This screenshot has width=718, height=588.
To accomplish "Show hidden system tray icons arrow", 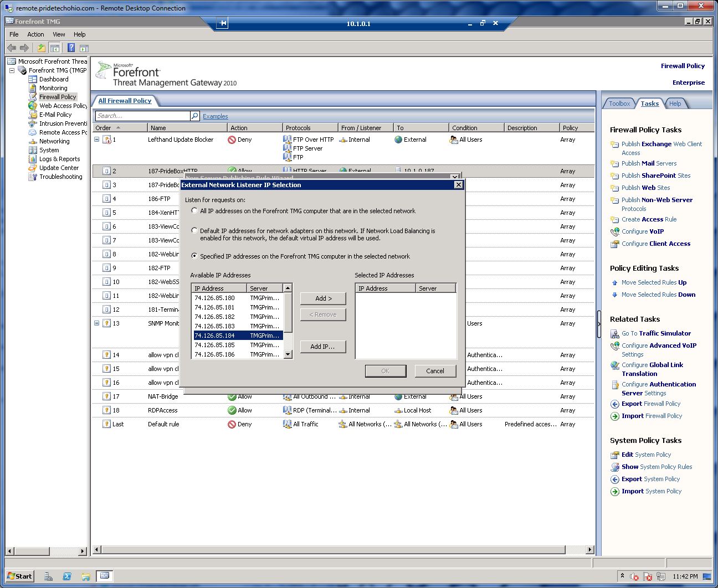I will 622,576.
